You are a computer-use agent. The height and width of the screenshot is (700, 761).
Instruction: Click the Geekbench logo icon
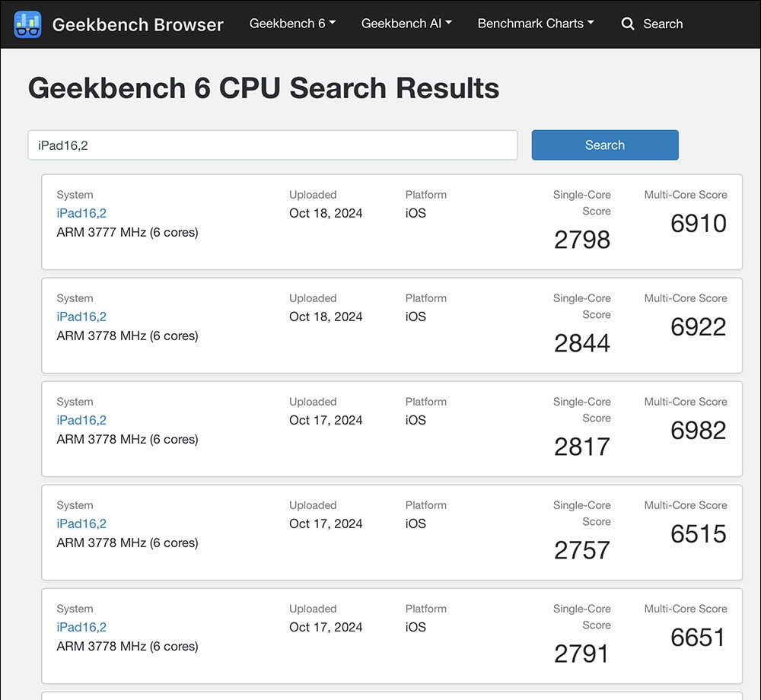click(x=27, y=24)
